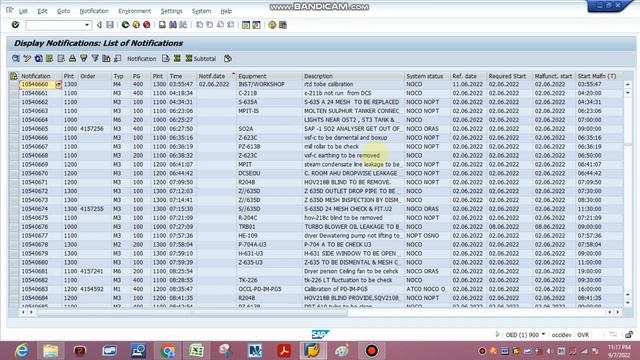The image size is (640, 360).
Task: Select the row selector for notification 10540670
Action: 14,173
